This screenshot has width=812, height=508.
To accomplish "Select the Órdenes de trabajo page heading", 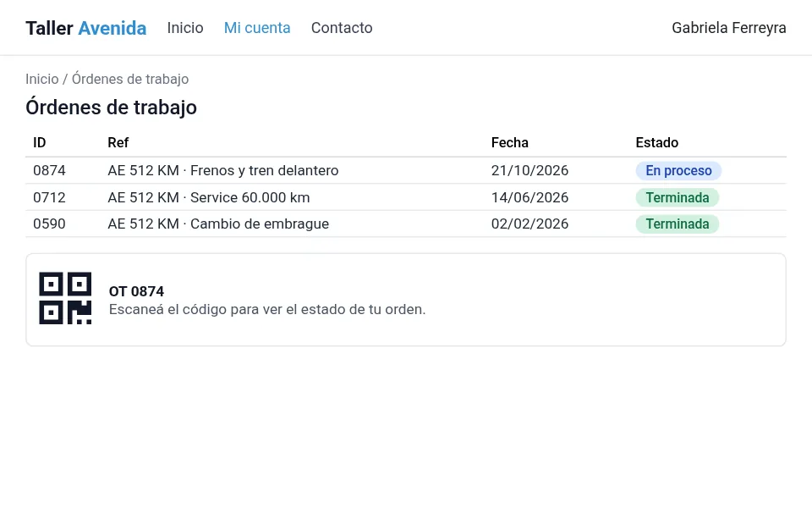I will click(112, 108).
